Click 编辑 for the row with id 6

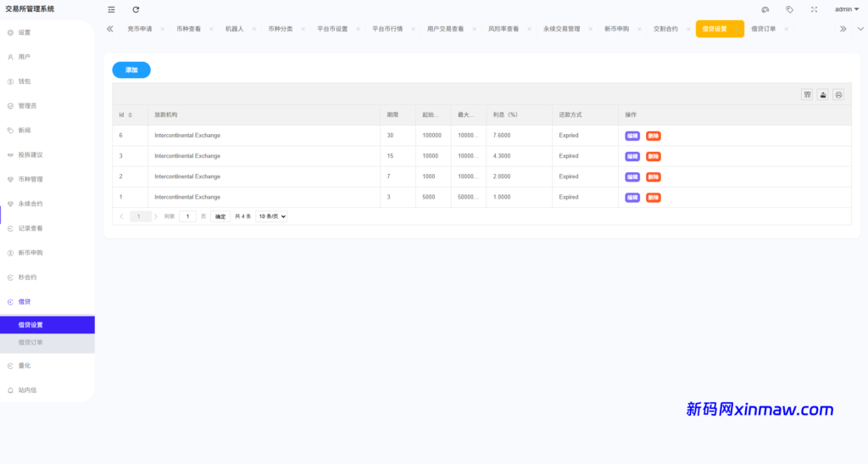click(632, 136)
